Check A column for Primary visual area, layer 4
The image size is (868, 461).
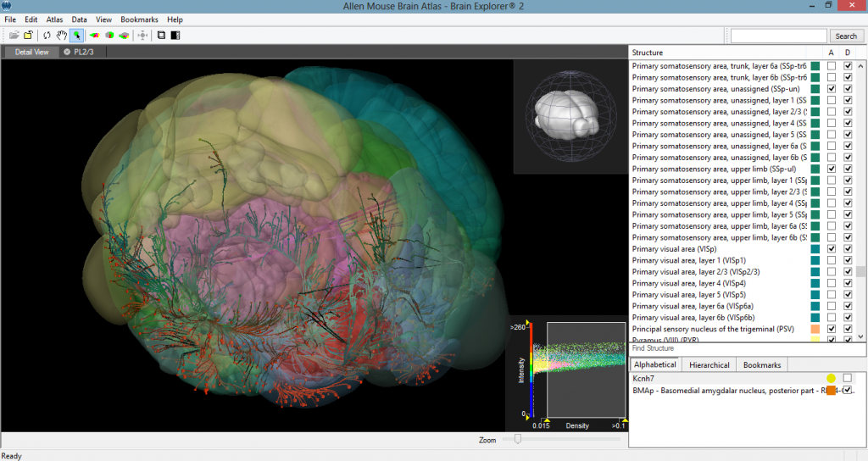click(x=832, y=283)
